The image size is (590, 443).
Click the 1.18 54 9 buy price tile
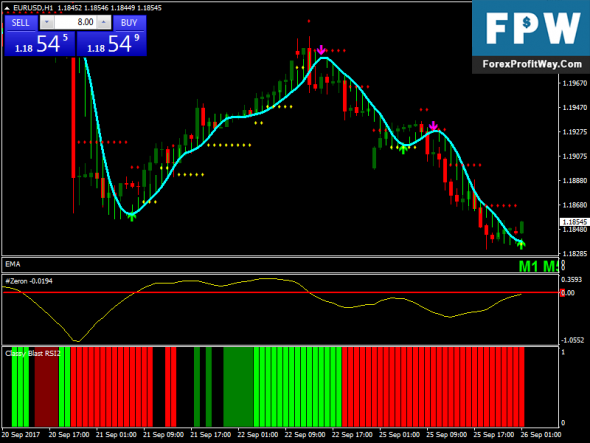click(x=111, y=43)
